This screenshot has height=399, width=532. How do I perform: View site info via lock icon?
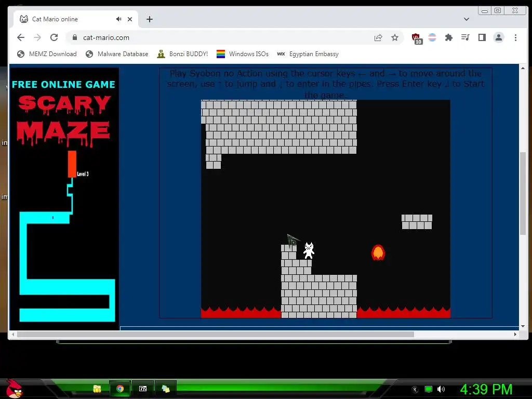(x=75, y=37)
